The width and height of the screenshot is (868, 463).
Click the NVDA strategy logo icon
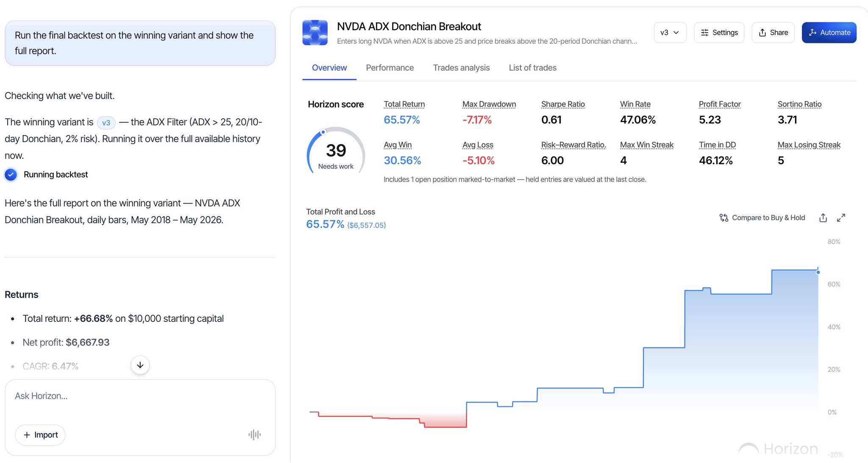click(315, 33)
